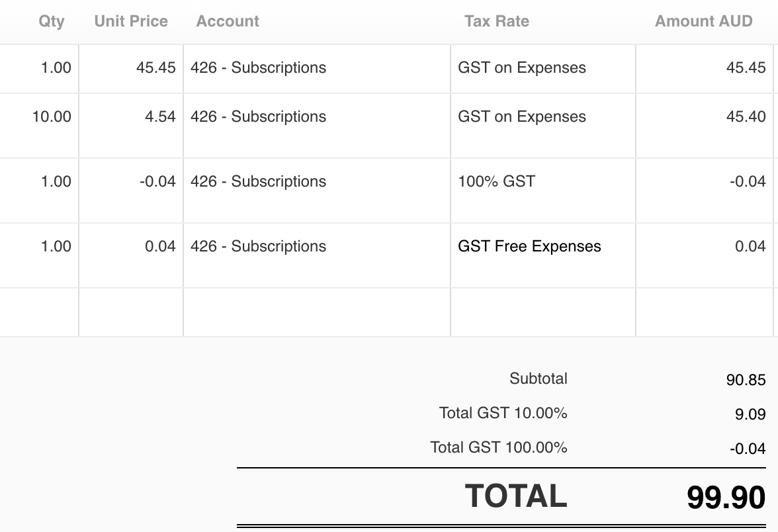Image resolution: width=778 pixels, height=532 pixels.
Task: Open Account dropdown in the first row
Action: 316,69
